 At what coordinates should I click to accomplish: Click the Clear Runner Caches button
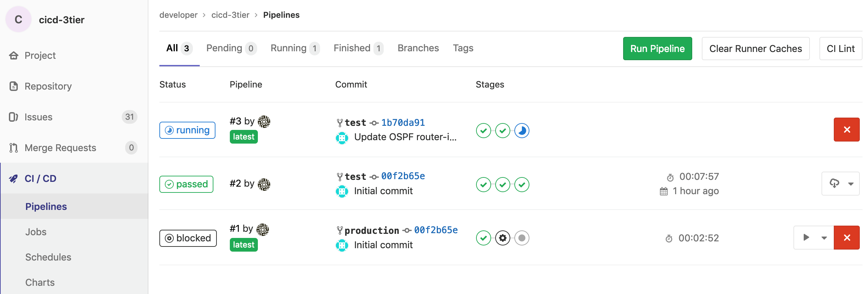pos(755,49)
